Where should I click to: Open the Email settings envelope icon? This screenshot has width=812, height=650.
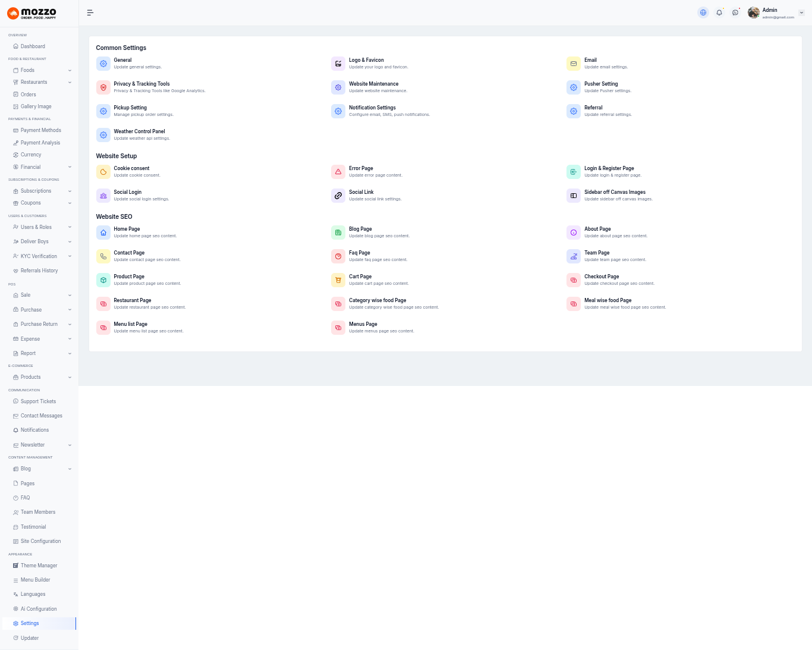[574, 64]
